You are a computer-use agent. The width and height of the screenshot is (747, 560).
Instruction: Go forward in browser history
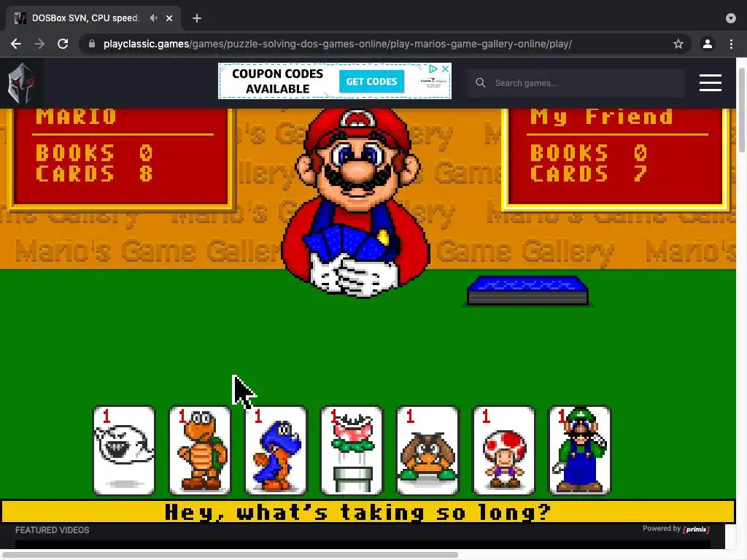[39, 44]
